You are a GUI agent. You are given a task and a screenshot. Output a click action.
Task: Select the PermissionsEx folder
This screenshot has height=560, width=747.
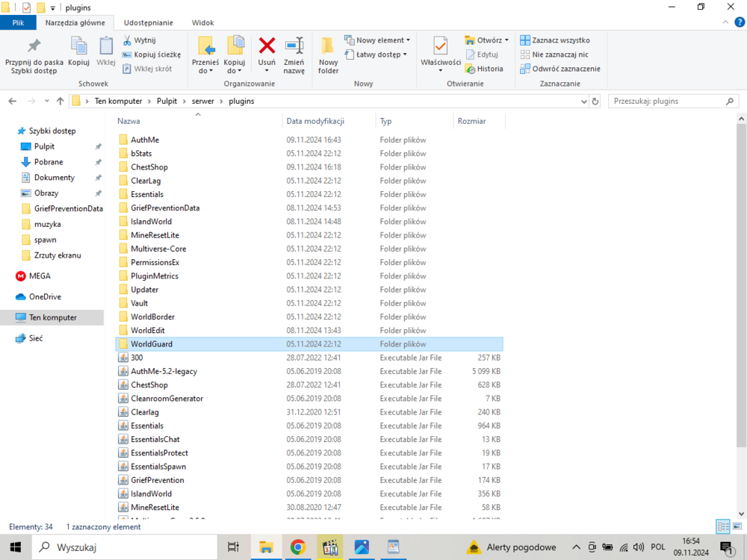point(155,262)
